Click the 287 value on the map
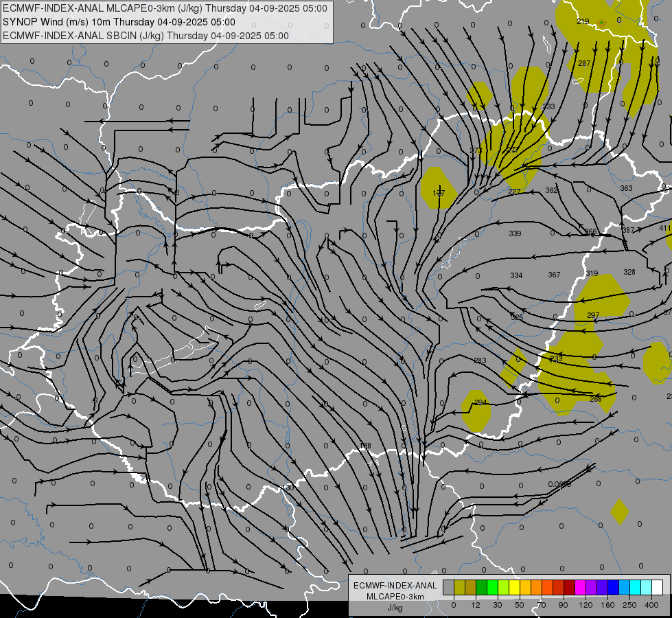 (584, 63)
